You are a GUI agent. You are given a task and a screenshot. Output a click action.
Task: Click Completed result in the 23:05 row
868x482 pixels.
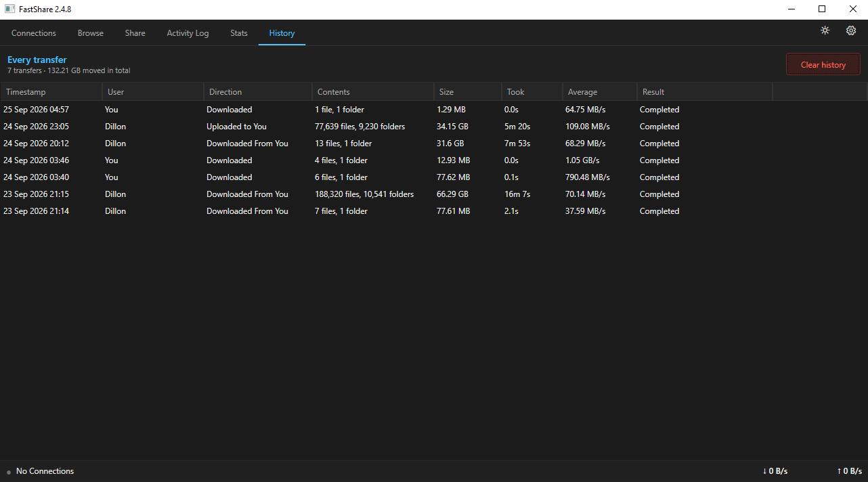(x=659, y=127)
